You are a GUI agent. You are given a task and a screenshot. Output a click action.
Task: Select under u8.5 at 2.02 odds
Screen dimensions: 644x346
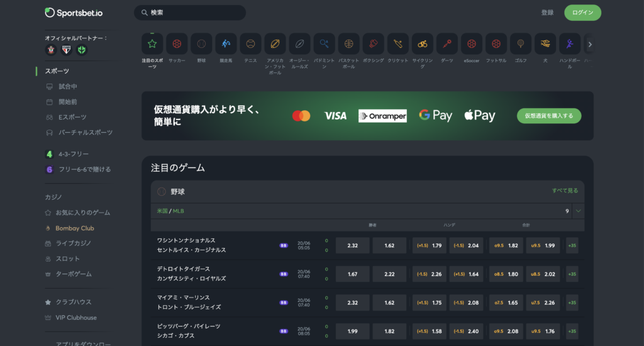tap(543, 274)
